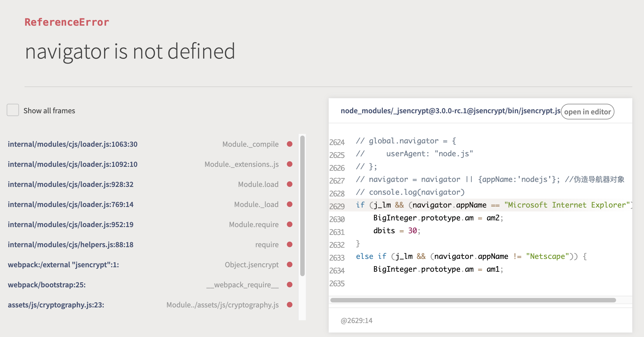Open the helpers.js:88:18 require frame

[70, 245]
